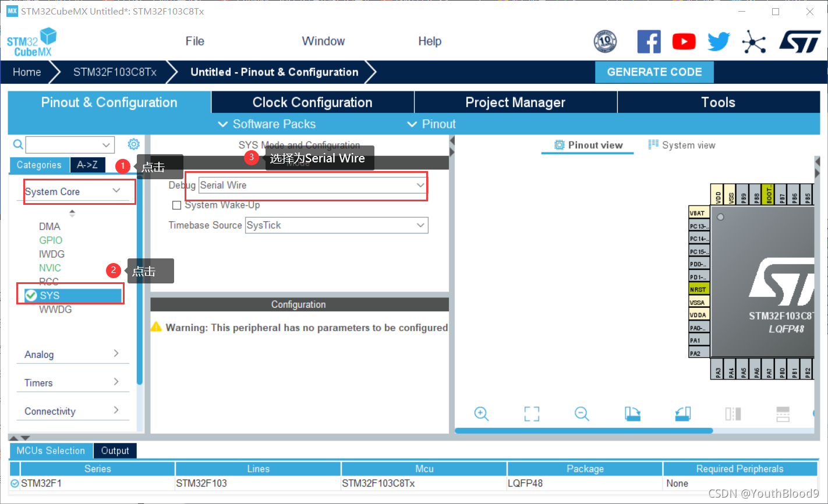Switch to Clock Configuration tab
Viewport: 828px width, 504px height.
click(313, 102)
